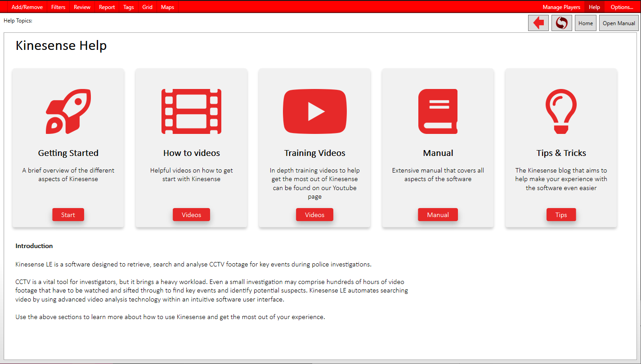The width and height of the screenshot is (641, 364).
Task: Click text 'Extensive manual that covers all aspects'
Action: pos(438,175)
